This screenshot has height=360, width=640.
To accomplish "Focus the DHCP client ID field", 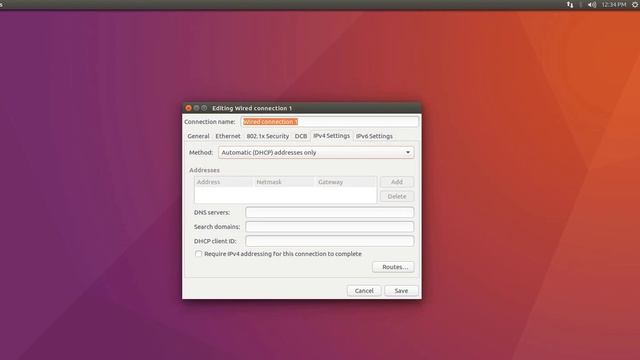I will (x=329, y=241).
